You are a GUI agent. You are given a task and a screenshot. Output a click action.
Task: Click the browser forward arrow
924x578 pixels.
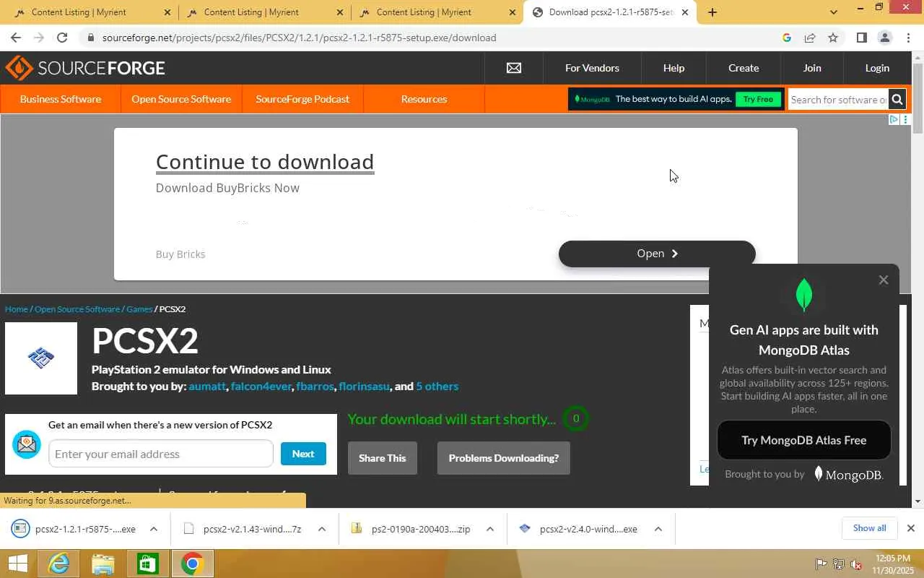tap(39, 38)
